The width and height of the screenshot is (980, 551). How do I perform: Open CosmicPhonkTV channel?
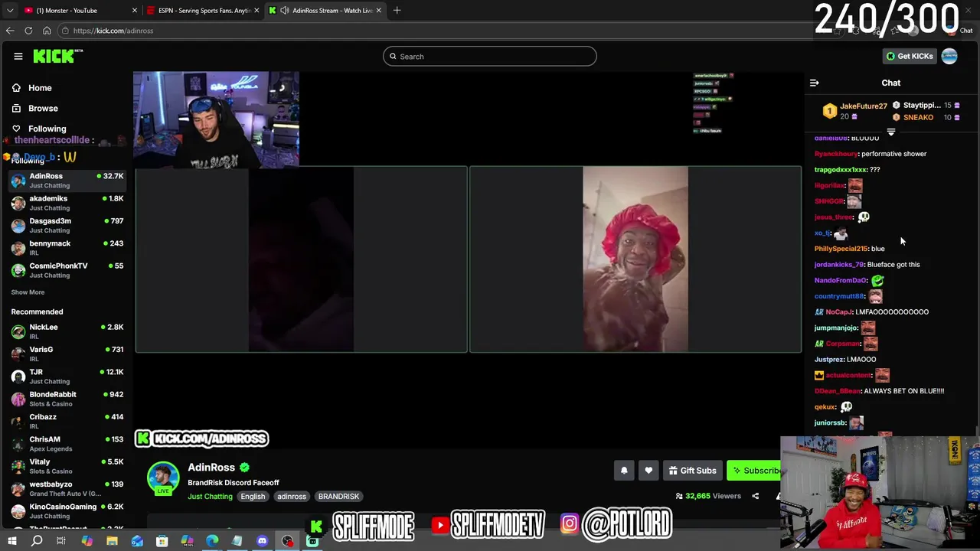[67, 270]
